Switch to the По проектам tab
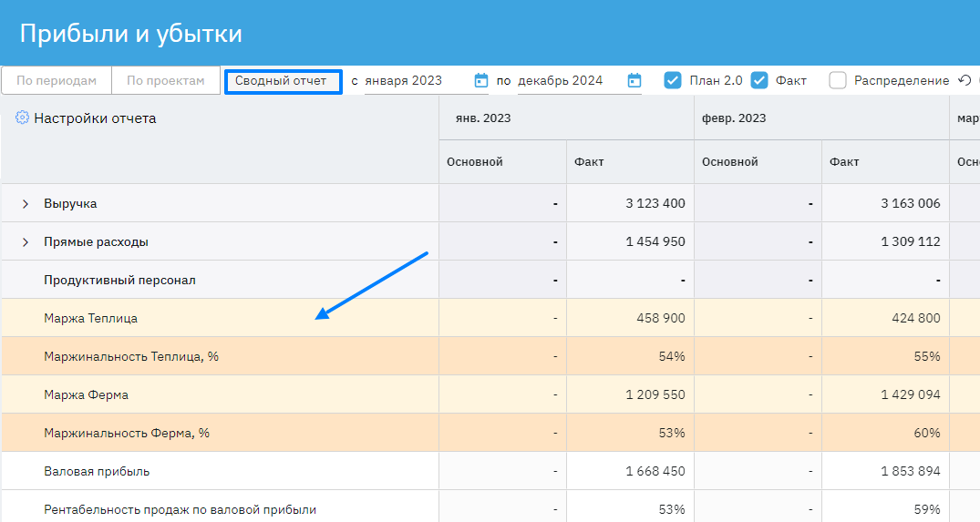980x522 pixels. click(166, 80)
